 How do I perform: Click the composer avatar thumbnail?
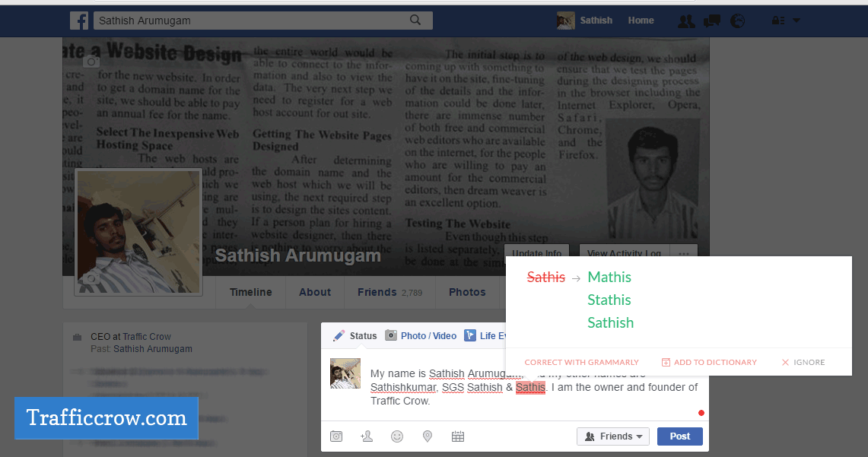tap(345, 373)
